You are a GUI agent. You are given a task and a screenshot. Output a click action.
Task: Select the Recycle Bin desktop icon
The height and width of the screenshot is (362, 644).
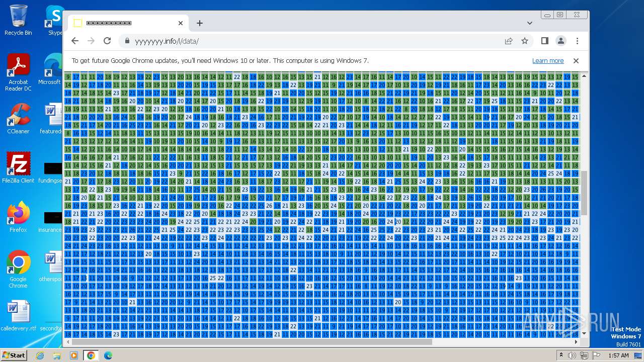[18, 20]
